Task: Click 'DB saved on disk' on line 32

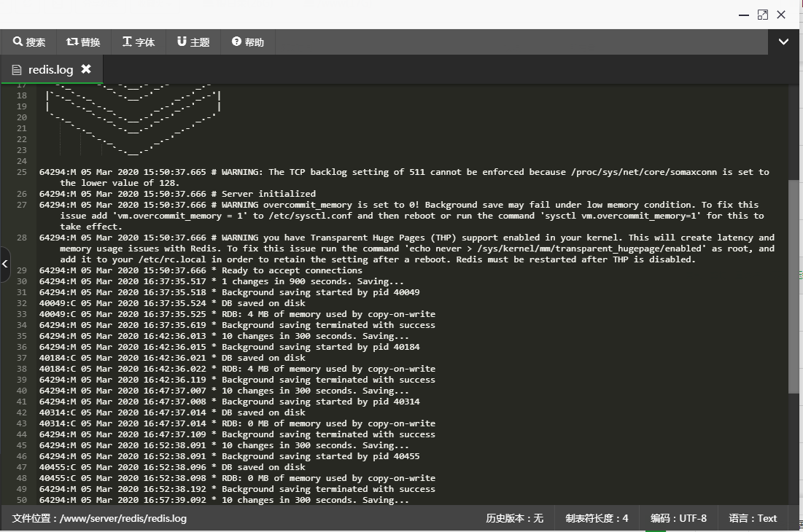Action: 172,303
